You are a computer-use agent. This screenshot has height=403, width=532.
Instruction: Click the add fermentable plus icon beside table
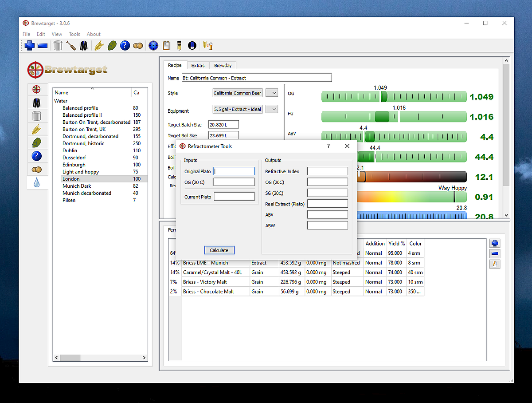[495, 243]
